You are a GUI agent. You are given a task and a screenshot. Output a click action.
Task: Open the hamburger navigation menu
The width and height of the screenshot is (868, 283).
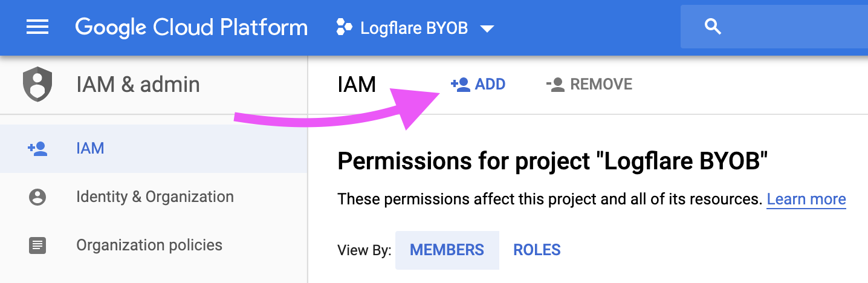tap(37, 27)
